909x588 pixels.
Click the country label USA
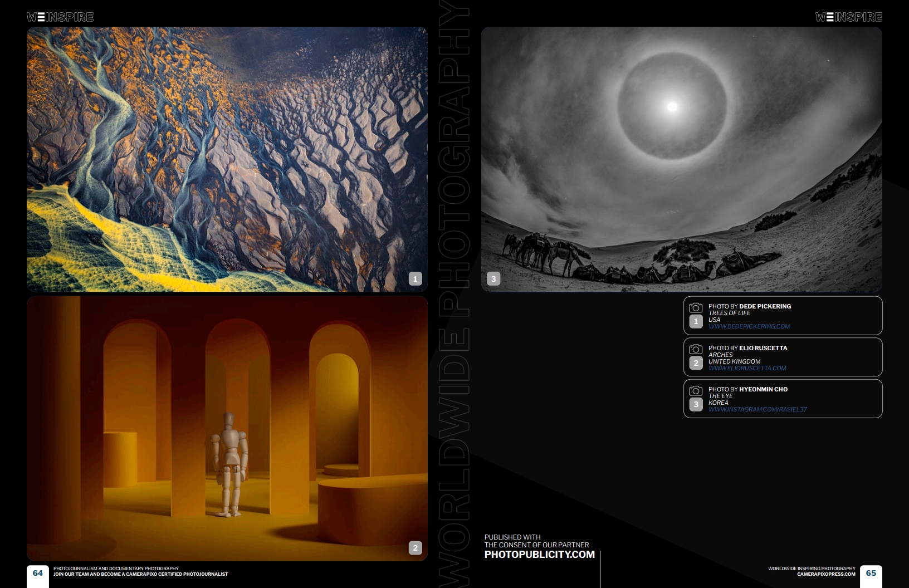pyautogui.click(x=715, y=320)
